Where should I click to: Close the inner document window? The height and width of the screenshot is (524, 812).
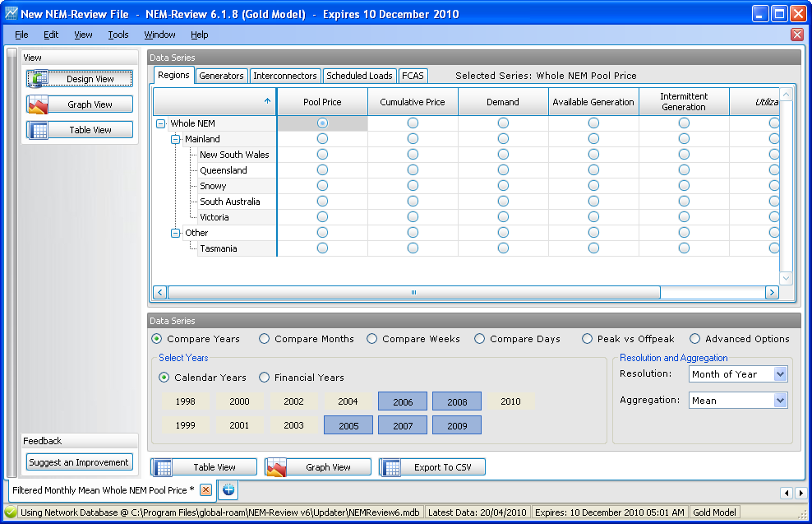coord(797,35)
